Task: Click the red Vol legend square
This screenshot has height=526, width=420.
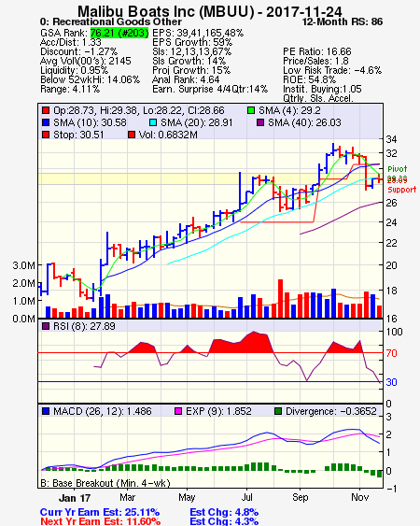Action: pyautogui.click(x=132, y=135)
